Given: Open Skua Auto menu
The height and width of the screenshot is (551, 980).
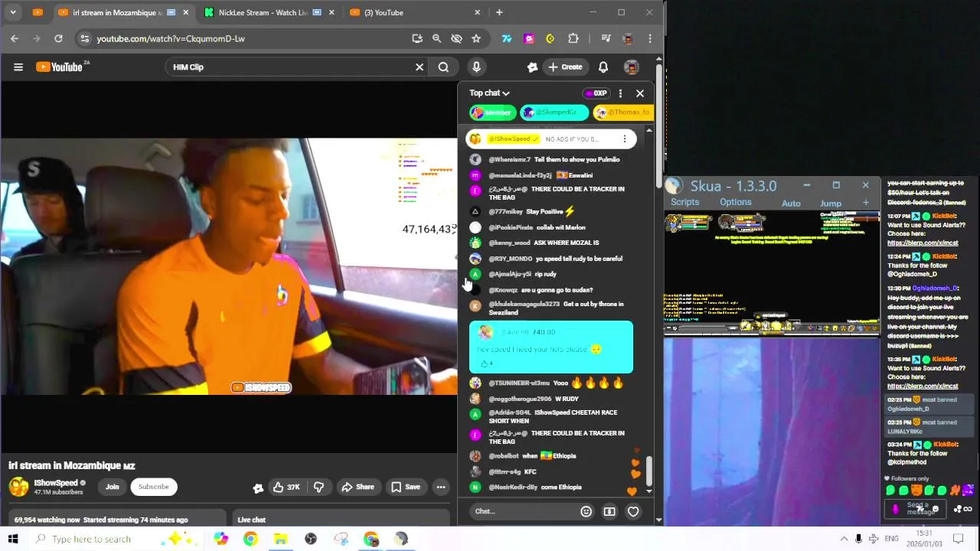Looking at the screenshot, I should (x=791, y=204).
